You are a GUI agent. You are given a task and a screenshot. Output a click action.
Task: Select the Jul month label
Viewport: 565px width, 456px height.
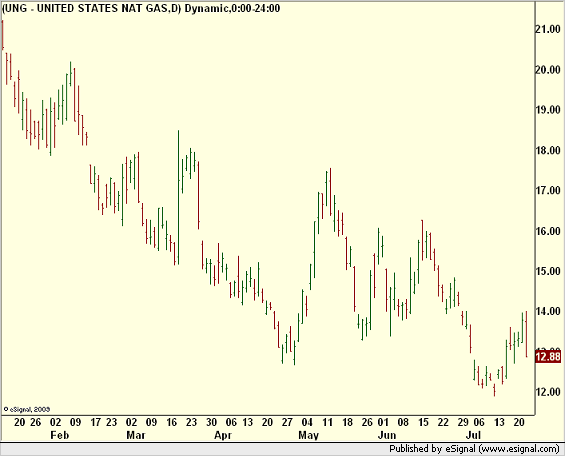tap(473, 435)
